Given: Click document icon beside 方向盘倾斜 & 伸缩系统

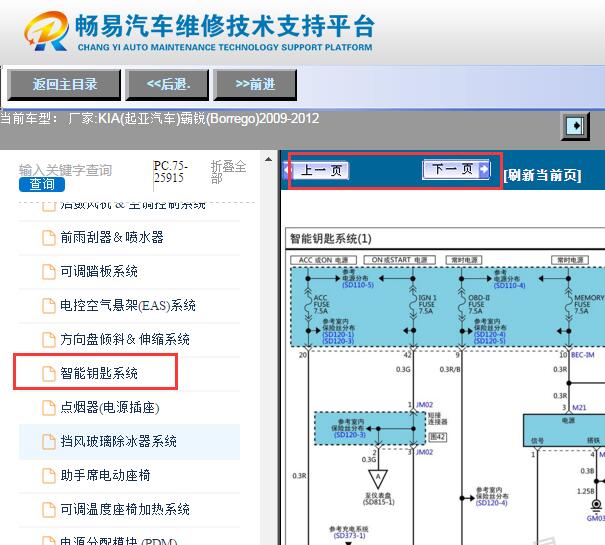Looking at the screenshot, I should click(x=49, y=339).
